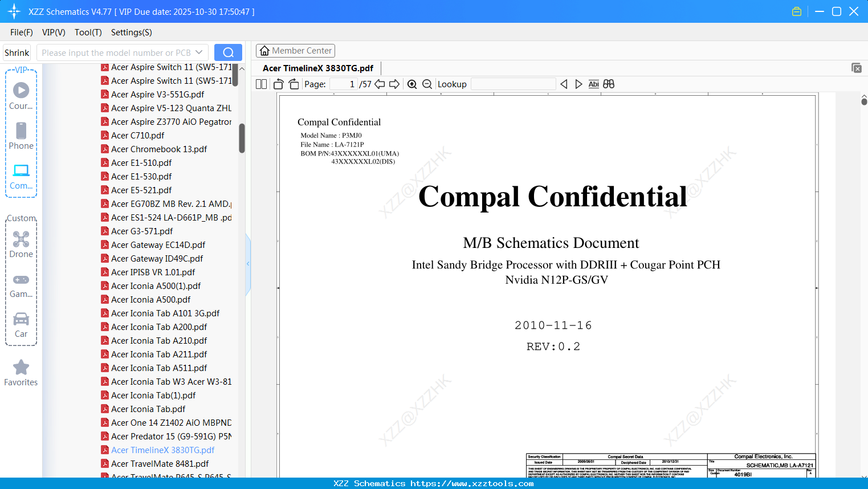The width and height of the screenshot is (868, 489).
Task: Click the Lookup text field
Action: 513,84
